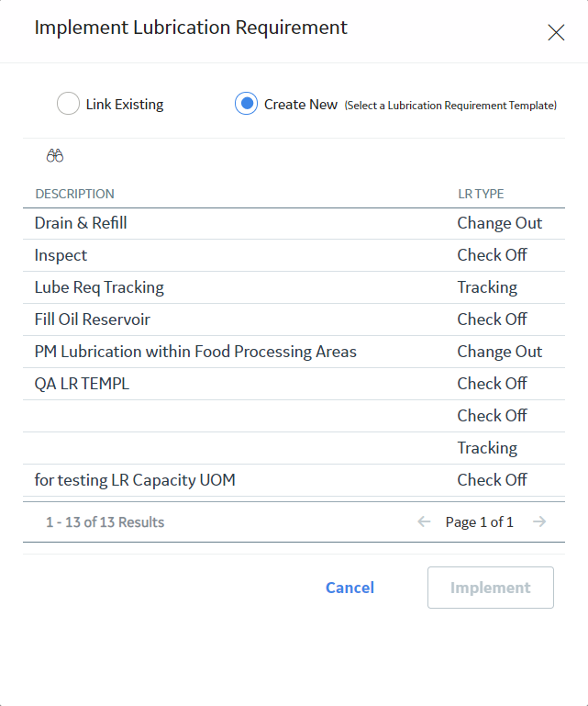Image resolution: width=588 pixels, height=706 pixels.
Task: Select the Link Existing radio button
Action: (69, 104)
